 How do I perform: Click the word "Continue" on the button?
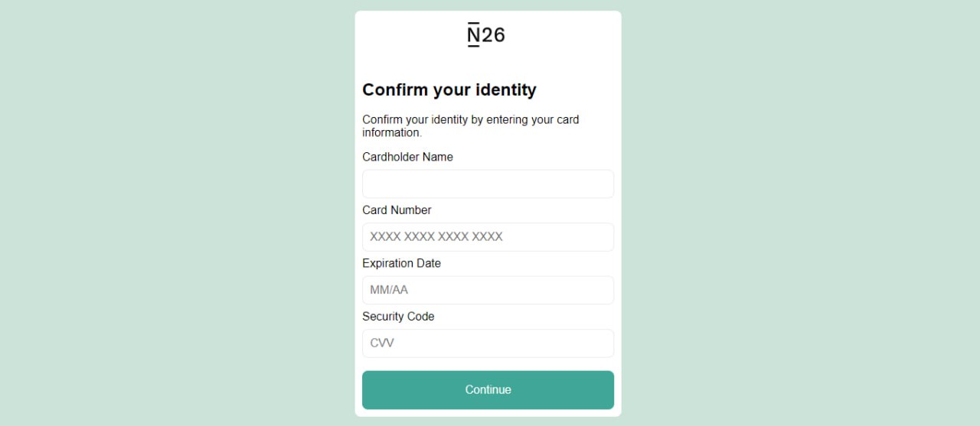coord(488,390)
